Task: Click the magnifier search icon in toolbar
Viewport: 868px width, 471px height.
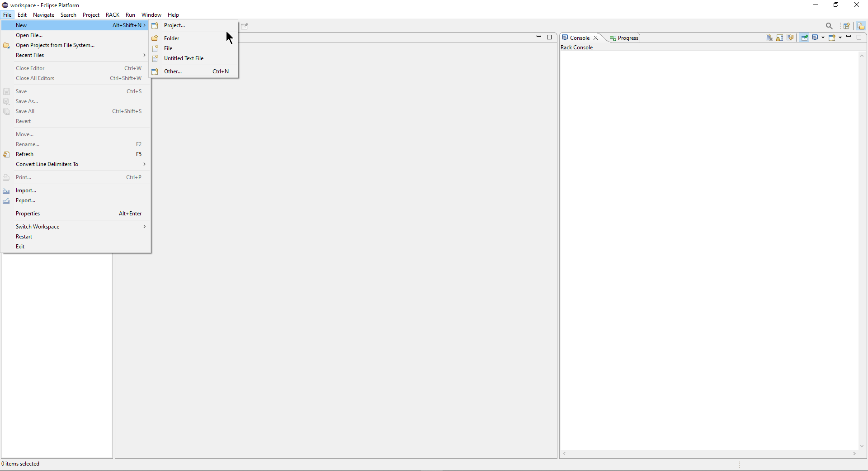Action: point(829,26)
